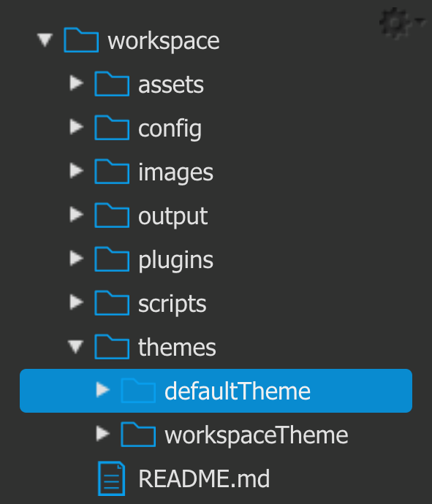
Task: Select the plugins folder label
Action: (175, 260)
